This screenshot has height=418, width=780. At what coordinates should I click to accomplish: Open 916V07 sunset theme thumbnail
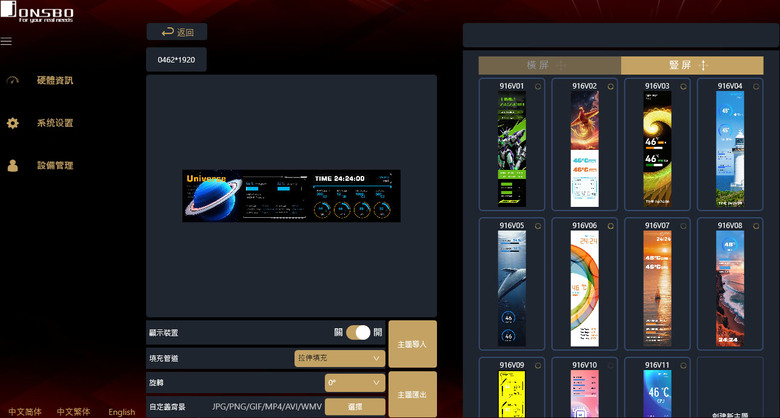point(657,288)
